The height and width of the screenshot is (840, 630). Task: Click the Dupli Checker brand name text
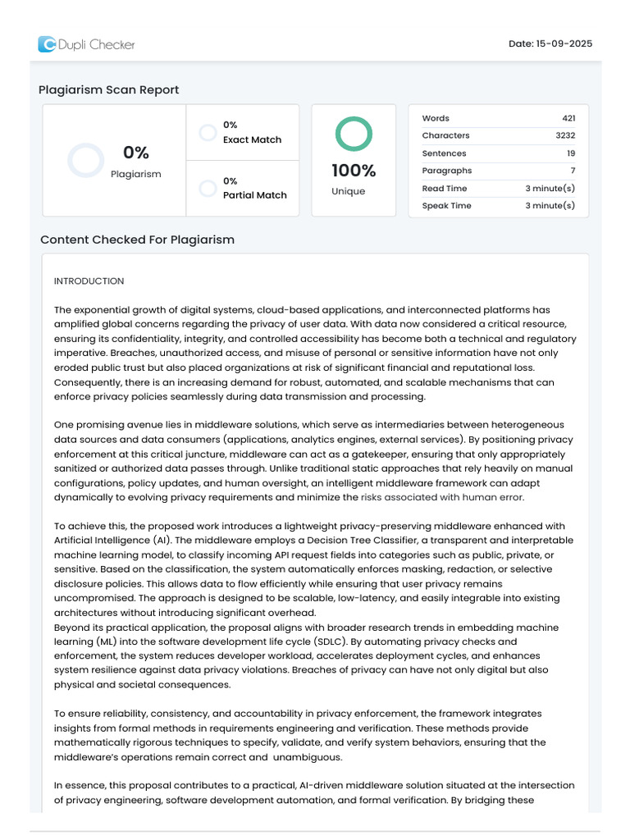[x=97, y=44]
